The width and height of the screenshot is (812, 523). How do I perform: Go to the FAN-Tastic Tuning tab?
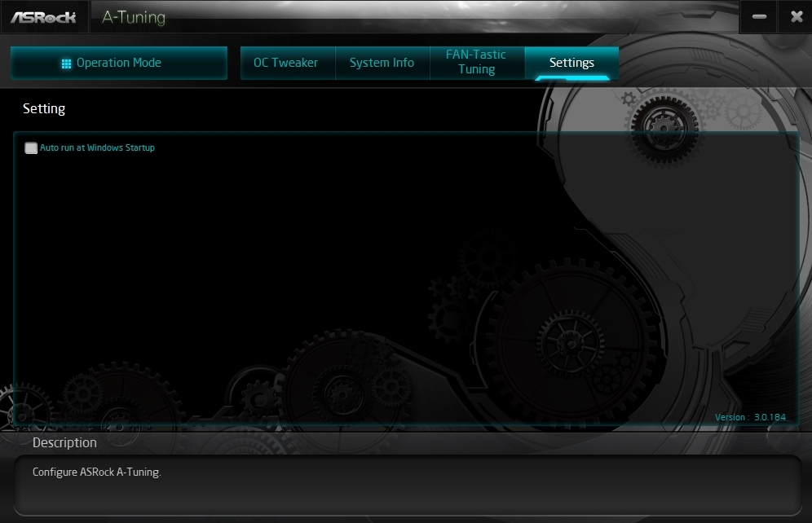pos(477,62)
